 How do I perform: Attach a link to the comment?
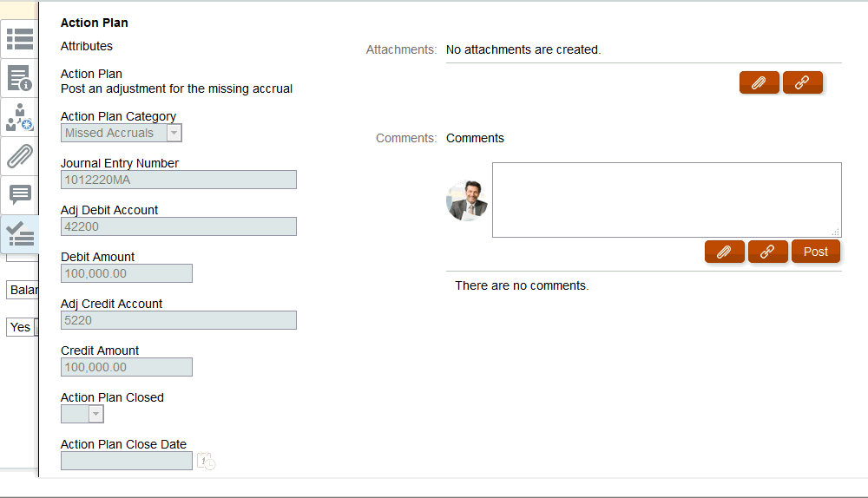tap(767, 252)
